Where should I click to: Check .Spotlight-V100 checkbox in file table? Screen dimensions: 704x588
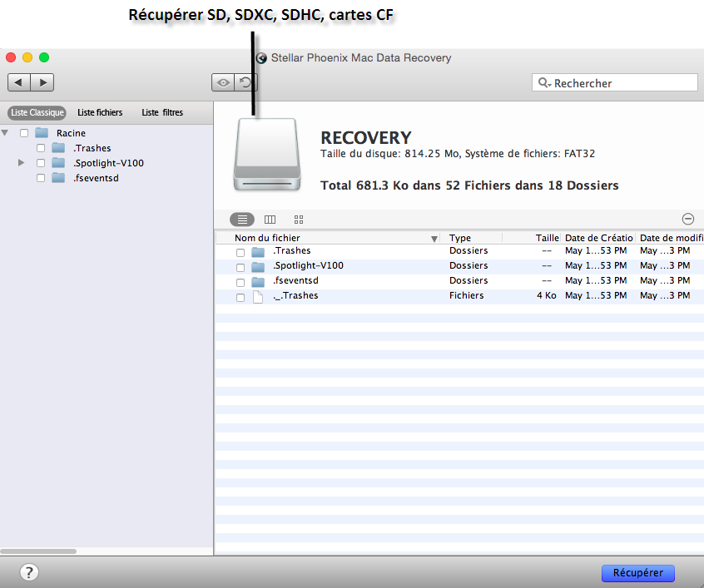click(240, 268)
